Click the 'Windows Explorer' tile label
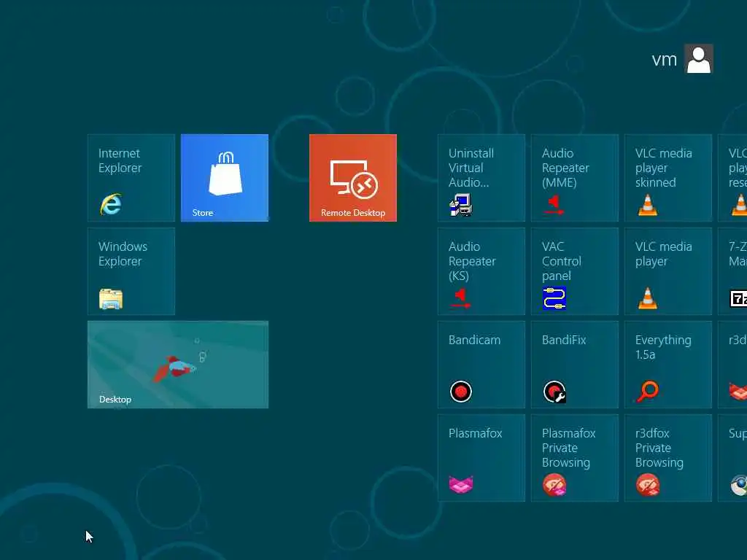Screen dimensions: 747x560 click(123, 254)
